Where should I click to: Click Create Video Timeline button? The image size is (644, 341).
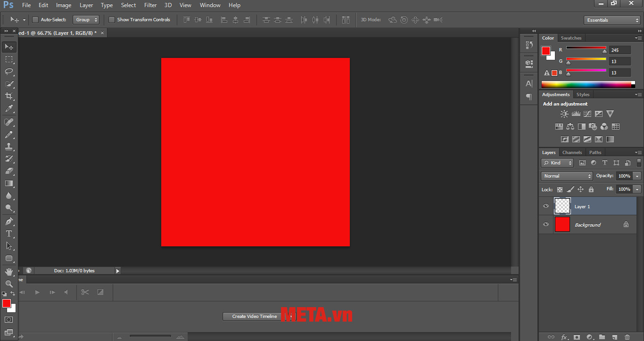255,317
